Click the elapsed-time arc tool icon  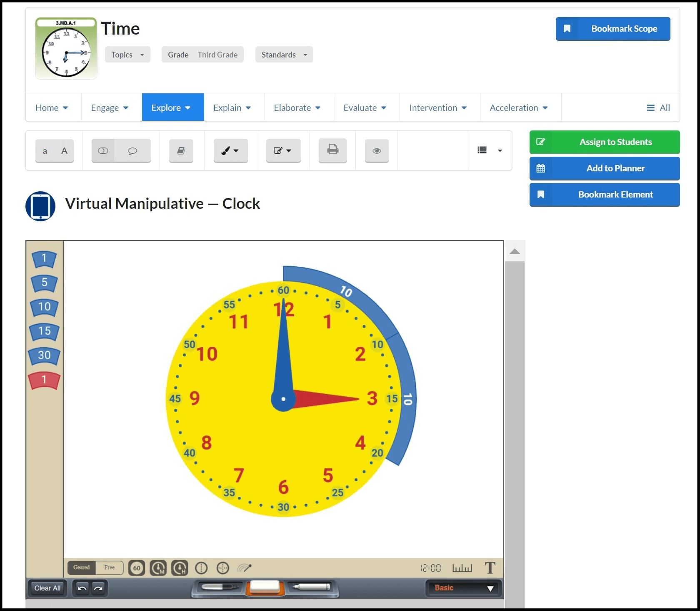tap(244, 568)
